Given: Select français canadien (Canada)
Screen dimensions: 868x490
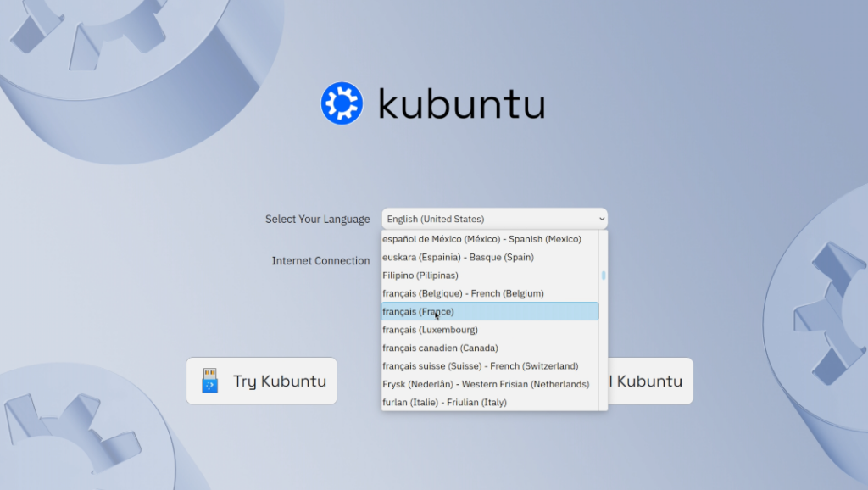Looking at the screenshot, I should click(441, 348).
